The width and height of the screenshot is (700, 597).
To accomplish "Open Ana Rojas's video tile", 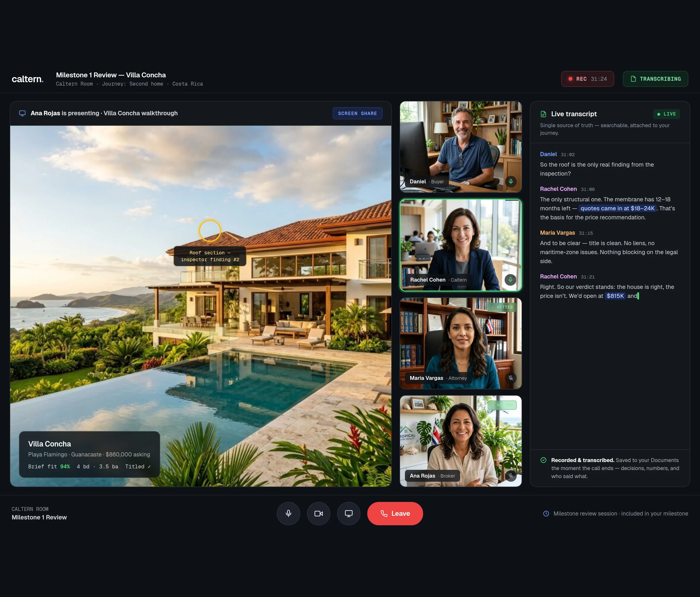I will pyautogui.click(x=461, y=441).
